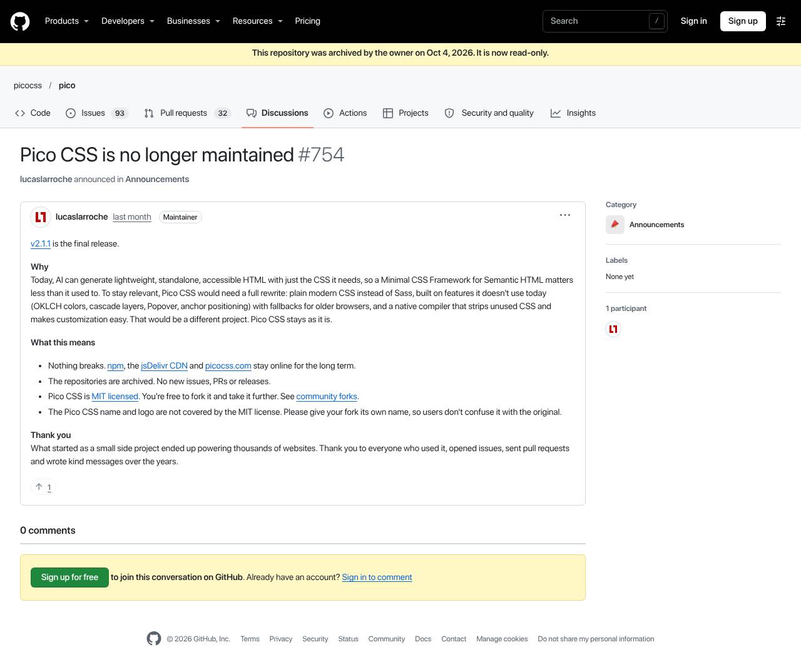This screenshot has width=801, height=672.
Task: Open the jsDelivr CDN link
Action: [x=164, y=366]
